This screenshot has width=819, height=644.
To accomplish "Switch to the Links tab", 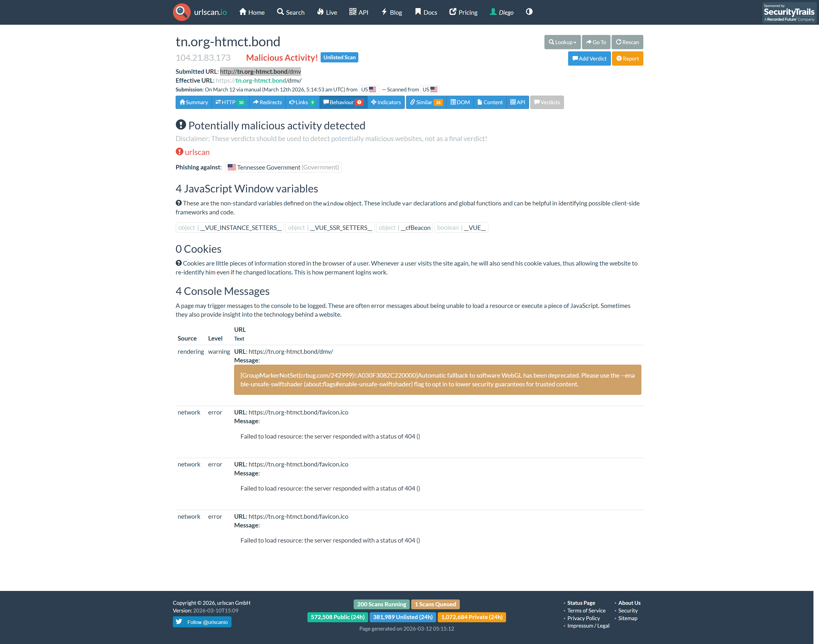I will (302, 102).
